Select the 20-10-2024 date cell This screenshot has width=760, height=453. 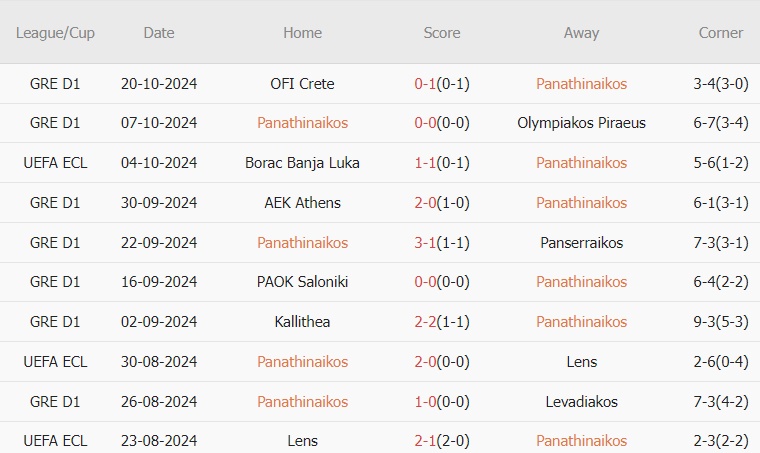click(158, 84)
